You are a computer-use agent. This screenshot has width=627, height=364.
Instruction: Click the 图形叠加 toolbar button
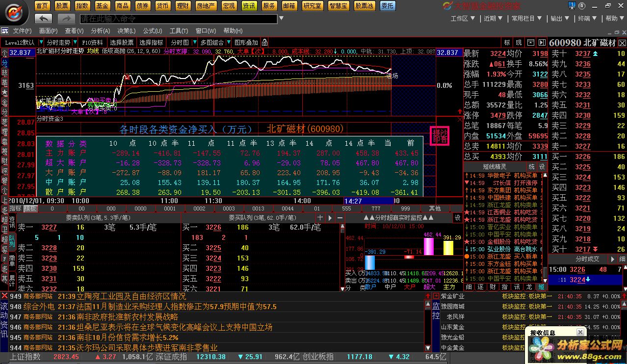click(x=246, y=43)
